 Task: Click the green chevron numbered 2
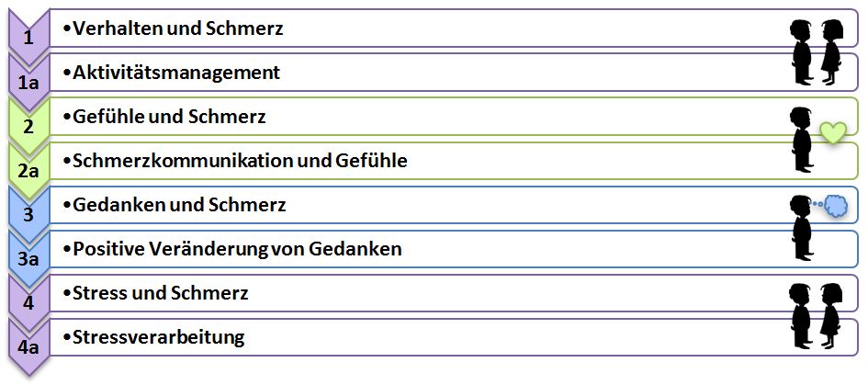[28, 127]
